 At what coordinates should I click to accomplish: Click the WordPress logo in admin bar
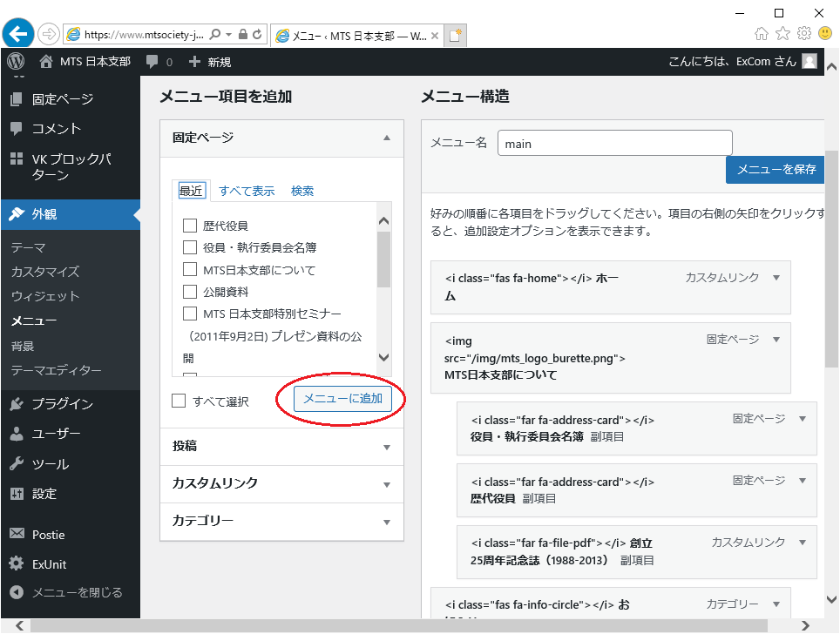tap(15, 62)
